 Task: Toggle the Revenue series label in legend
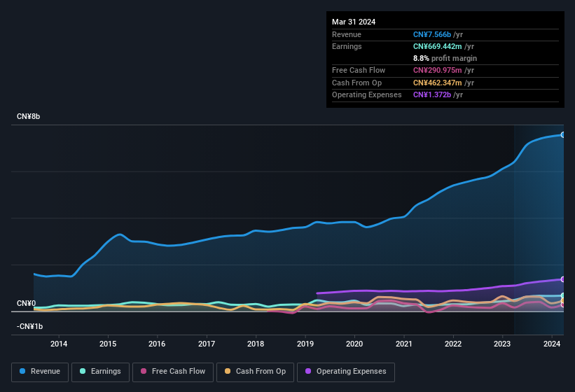(x=46, y=372)
